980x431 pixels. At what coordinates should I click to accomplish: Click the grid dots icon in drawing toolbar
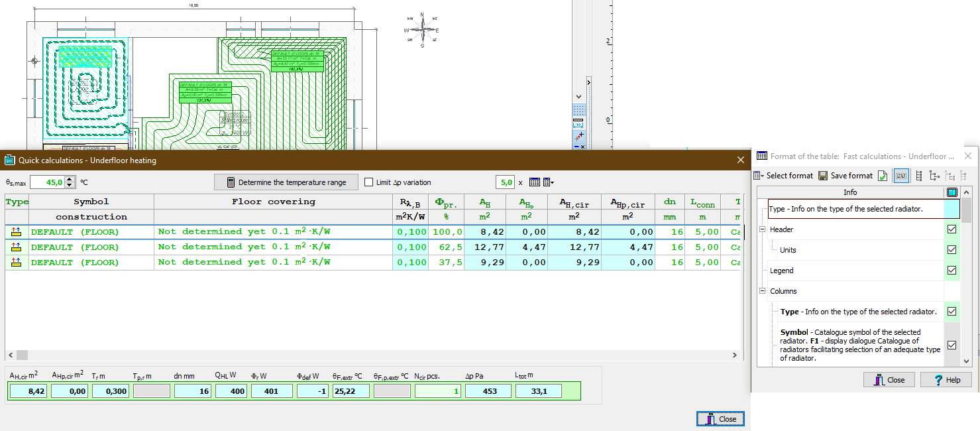pos(578,110)
